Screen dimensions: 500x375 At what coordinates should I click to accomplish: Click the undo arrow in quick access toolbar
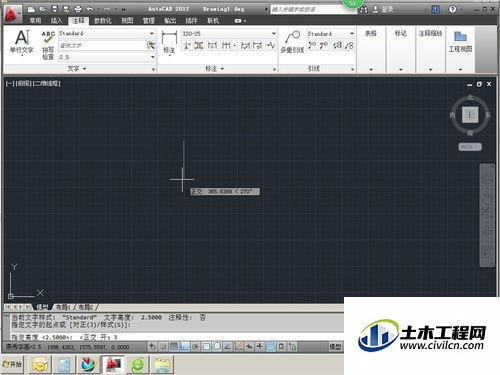[x=90, y=9]
